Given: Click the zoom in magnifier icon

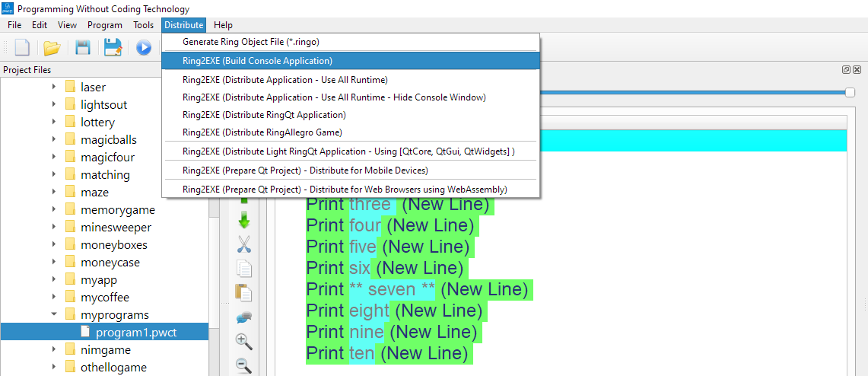Looking at the screenshot, I should (244, 342).
